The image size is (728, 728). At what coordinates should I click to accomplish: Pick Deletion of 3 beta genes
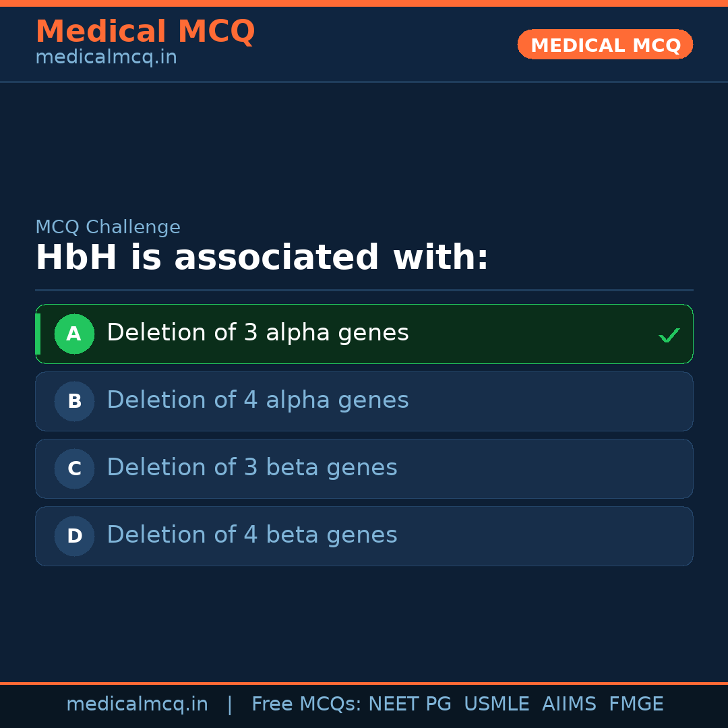click(252, 468)
